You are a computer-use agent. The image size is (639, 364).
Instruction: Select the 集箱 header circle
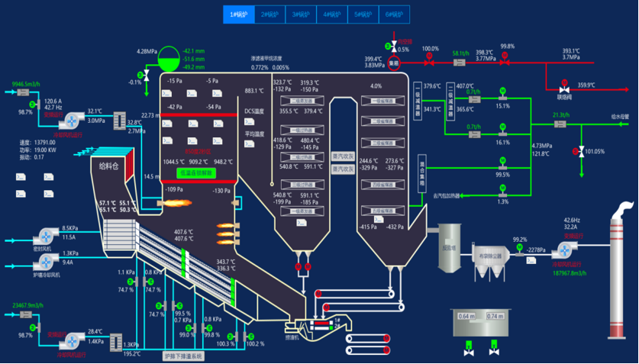[x=394, y=63]
